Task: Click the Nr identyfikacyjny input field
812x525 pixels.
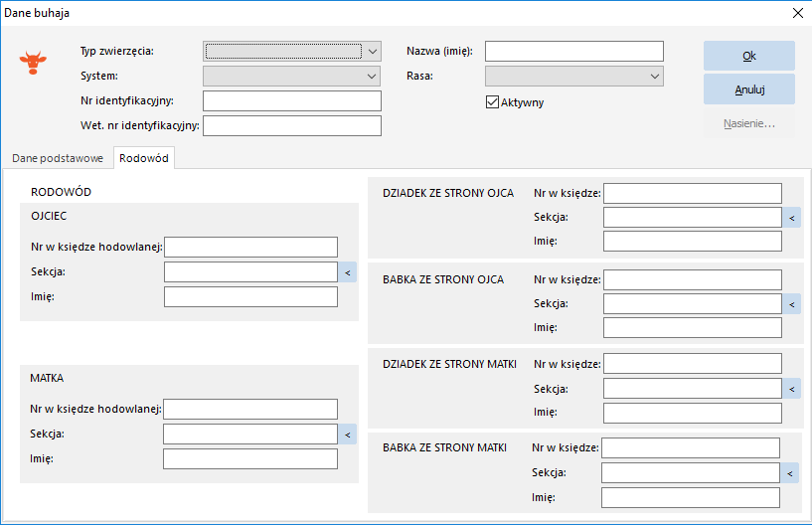Action: (x=292, y=101)
